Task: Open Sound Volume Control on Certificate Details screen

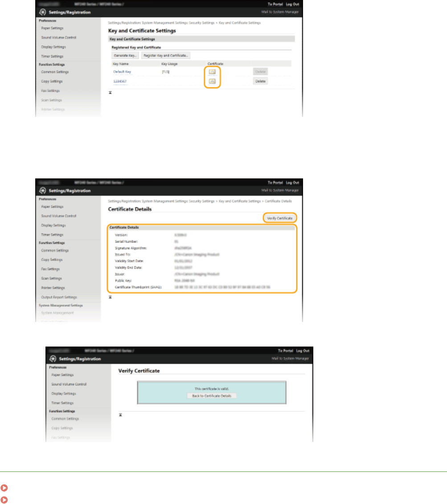Action: point(59,216)
